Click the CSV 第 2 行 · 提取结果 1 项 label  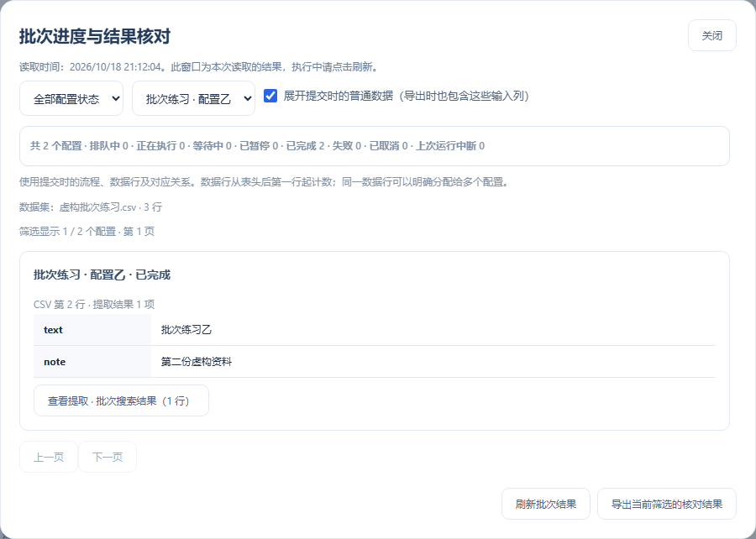click(94, 305)
